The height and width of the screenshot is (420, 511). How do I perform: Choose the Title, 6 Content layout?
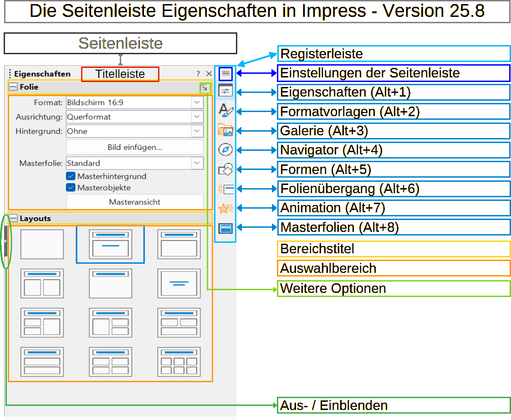pyautogui.click(x=179, y=362)
